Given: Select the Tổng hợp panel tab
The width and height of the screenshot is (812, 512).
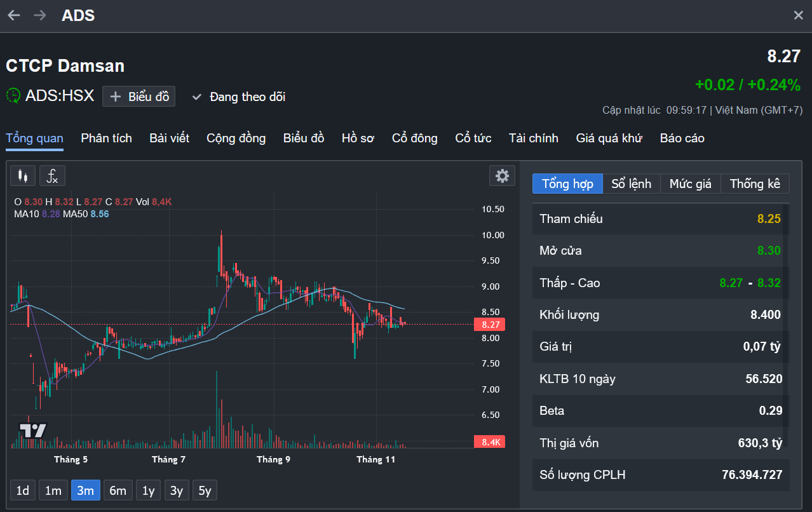Looking at the screenshot, I should point(567,184).
